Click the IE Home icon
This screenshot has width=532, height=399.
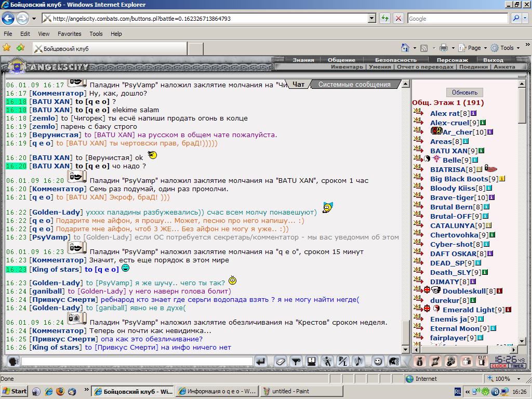tap(405, 48)
